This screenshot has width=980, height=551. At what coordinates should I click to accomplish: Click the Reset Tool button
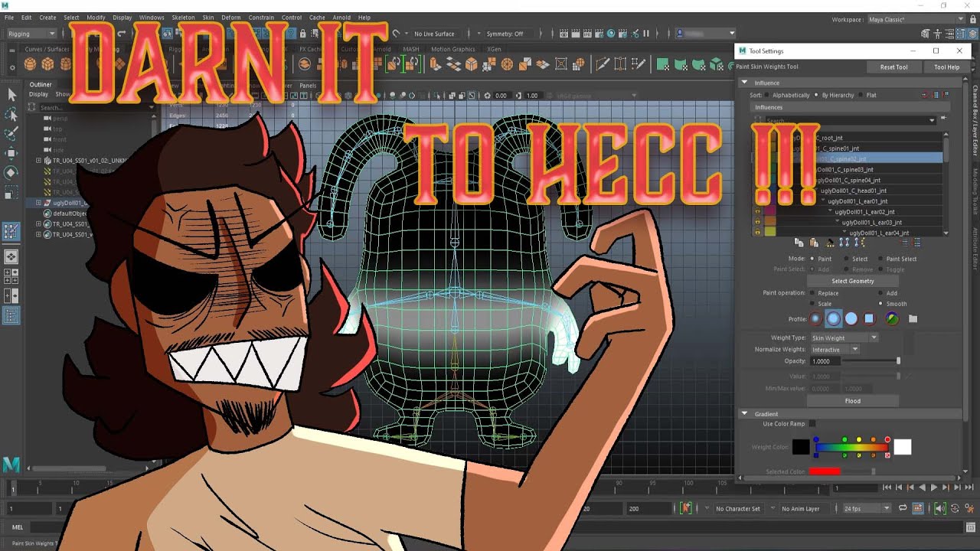coord(893,67)
